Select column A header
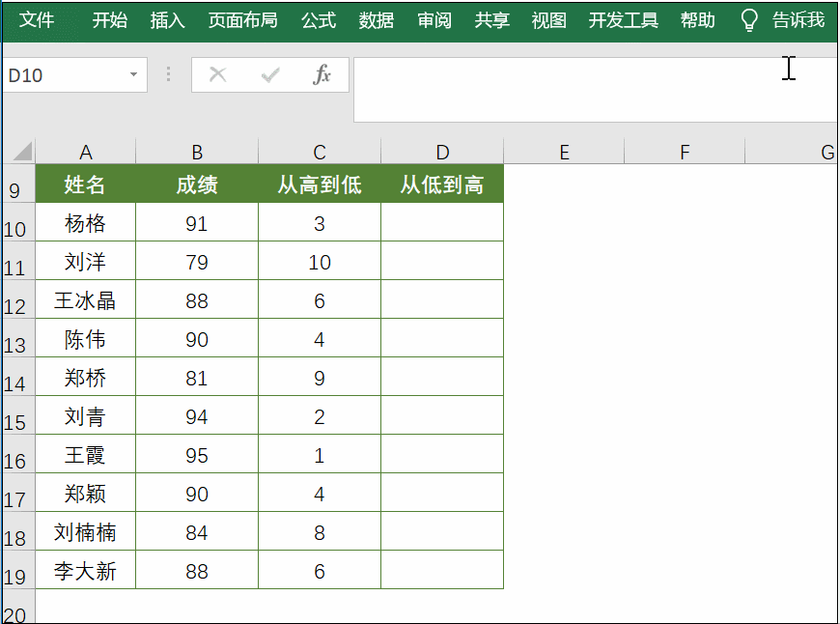Viewport: 840px width, 624px height. pos(86,152)
